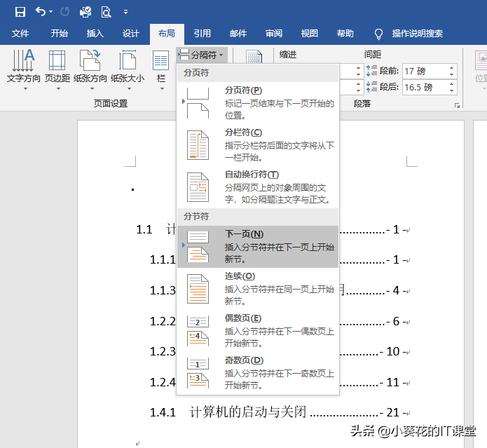The width and height of the screenshot is (487, 448).
Task: Switch to the 审阅 ribbon tab
Action: [274, 33]
